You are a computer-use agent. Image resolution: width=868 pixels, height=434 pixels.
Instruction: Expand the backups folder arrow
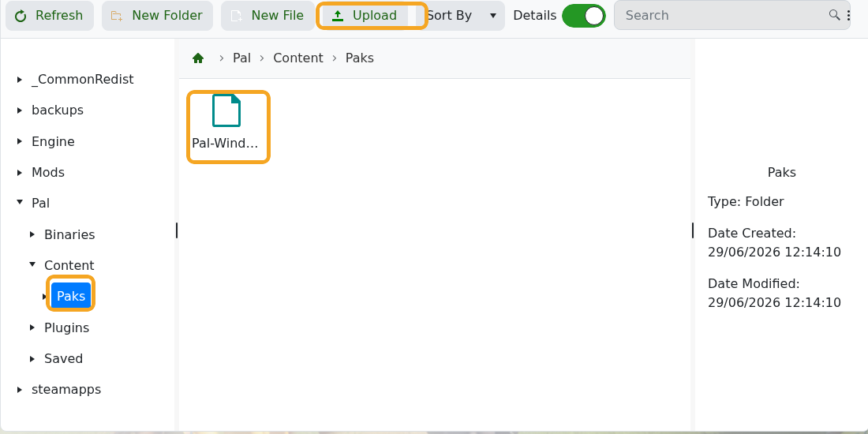tap(20, 110)
